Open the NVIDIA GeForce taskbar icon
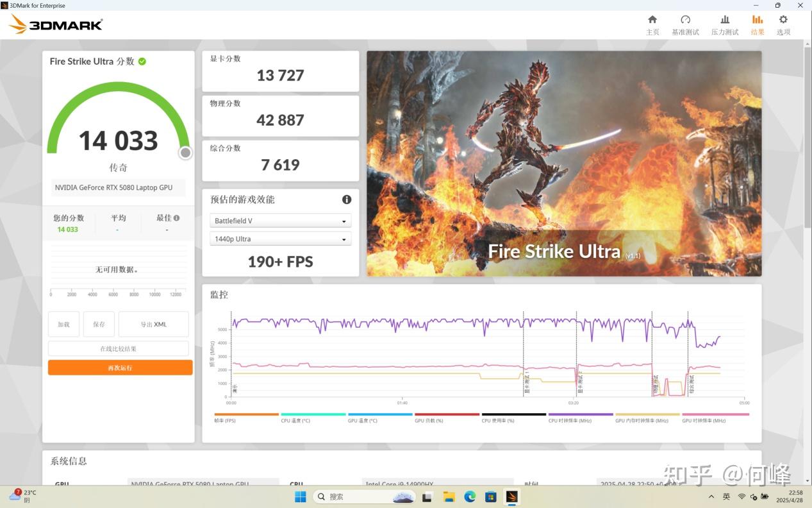The image size is (812, 508). (511, 496)
